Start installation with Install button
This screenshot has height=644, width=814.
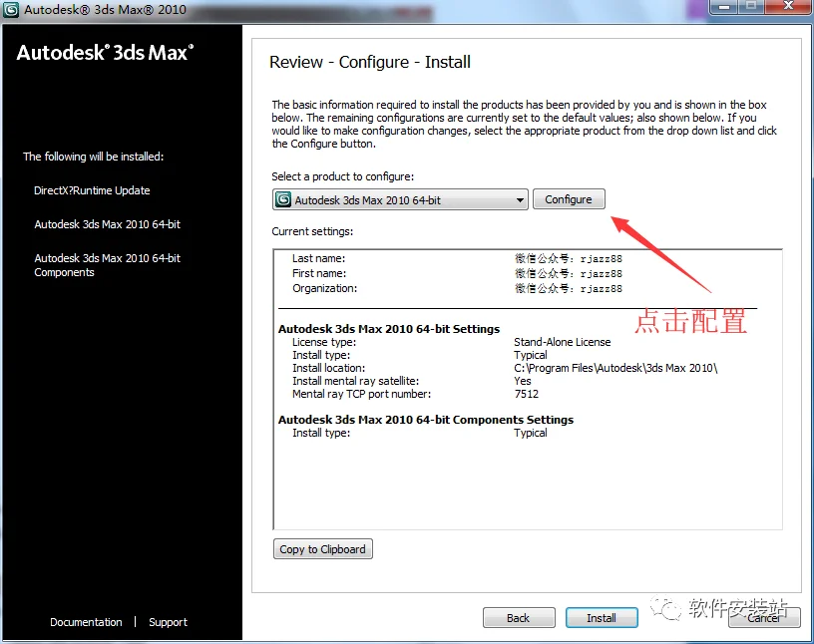click(602, 617)
